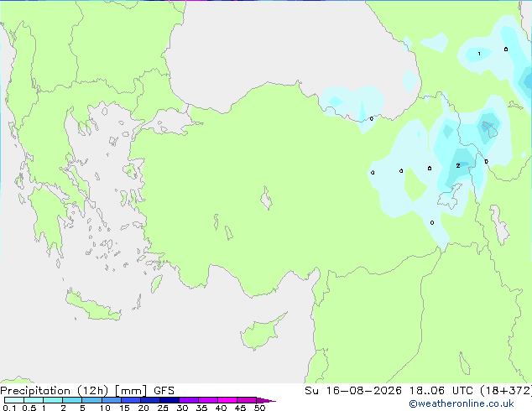The height and width of the screenshot is (411, 532).
Task: Click the 0.1–0.5 mm legend color swatch
Action: pos(14,400)
